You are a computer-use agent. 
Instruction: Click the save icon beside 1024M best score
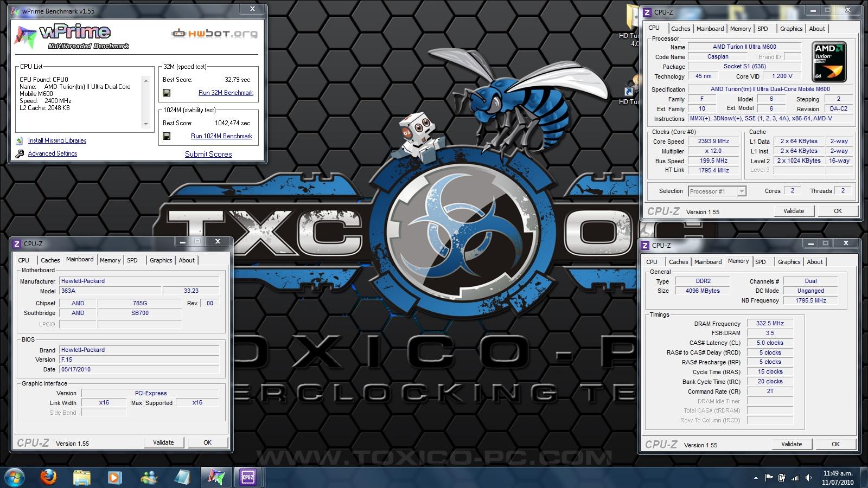coord(167,136)
